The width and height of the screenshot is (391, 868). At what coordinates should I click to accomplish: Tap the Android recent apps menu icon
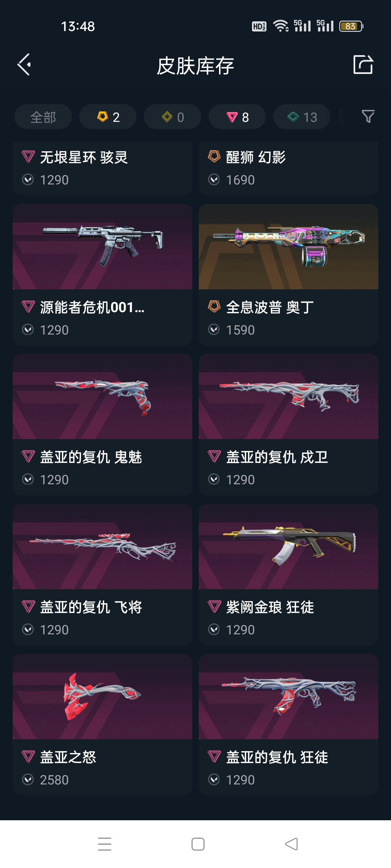[x=105, y=844]
